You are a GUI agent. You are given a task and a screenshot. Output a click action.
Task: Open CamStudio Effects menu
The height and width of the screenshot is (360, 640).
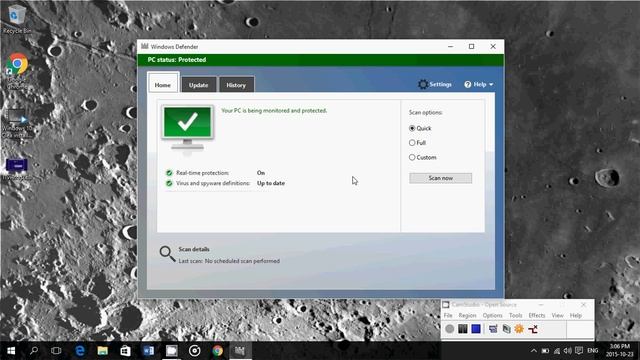537,316
